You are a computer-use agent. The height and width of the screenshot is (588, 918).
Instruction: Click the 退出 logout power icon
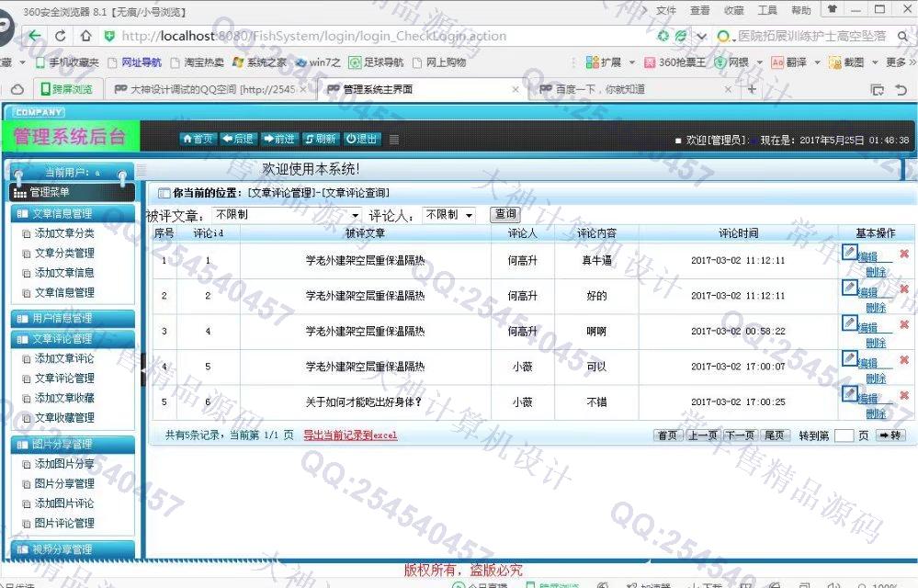point(362,139)
